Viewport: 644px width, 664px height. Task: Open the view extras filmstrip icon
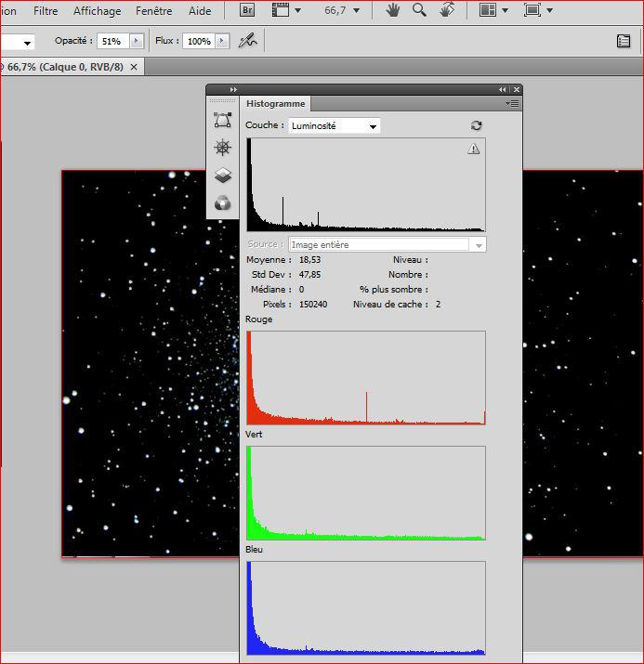(280, 9)
